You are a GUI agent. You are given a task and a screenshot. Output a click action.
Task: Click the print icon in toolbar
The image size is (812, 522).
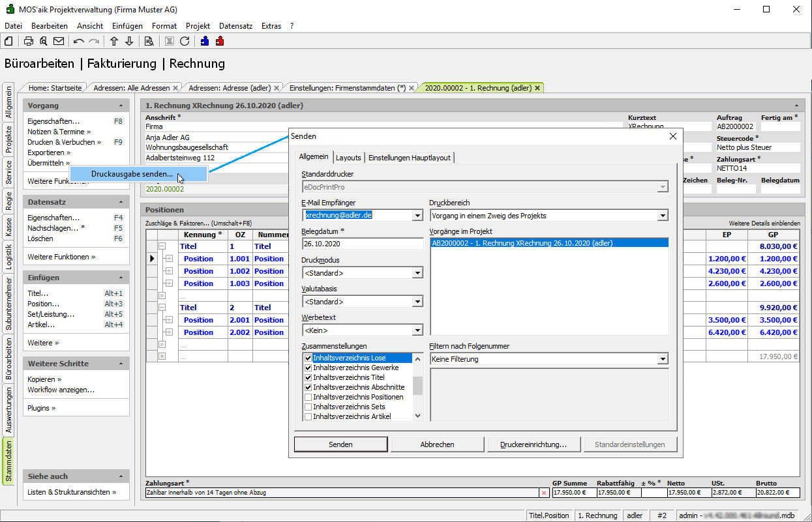[29, 41]
